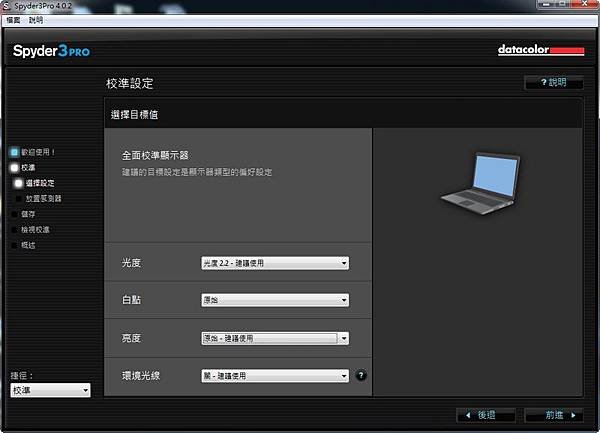Image resolution: width=600 pixels, height=433 pixels.
Task: Open the 白點 white point dropdown
Action: pos(275,300)
